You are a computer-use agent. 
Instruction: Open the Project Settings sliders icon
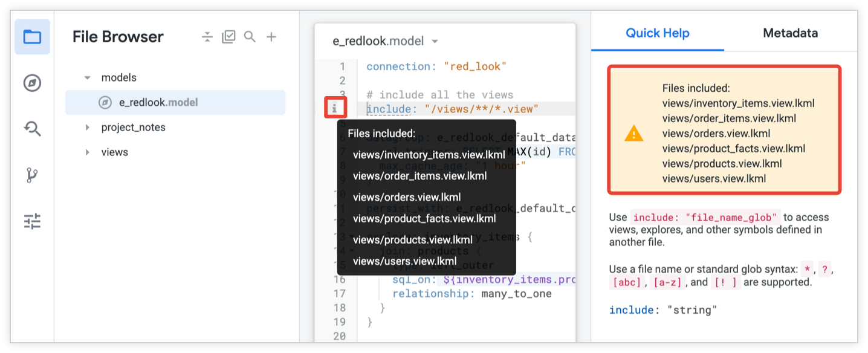[x=32, y=221]
